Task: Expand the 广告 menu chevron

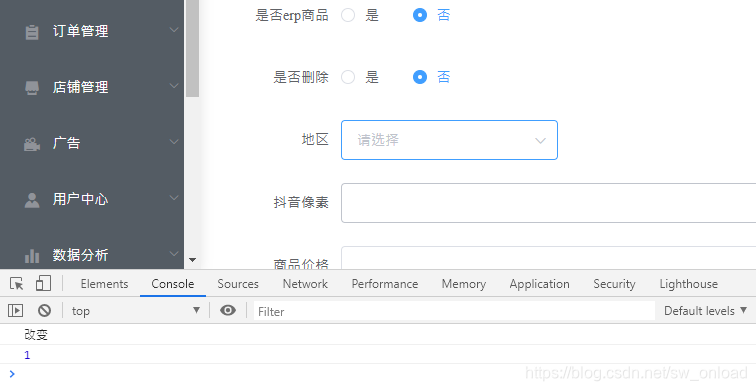Action: coord(174,142)
